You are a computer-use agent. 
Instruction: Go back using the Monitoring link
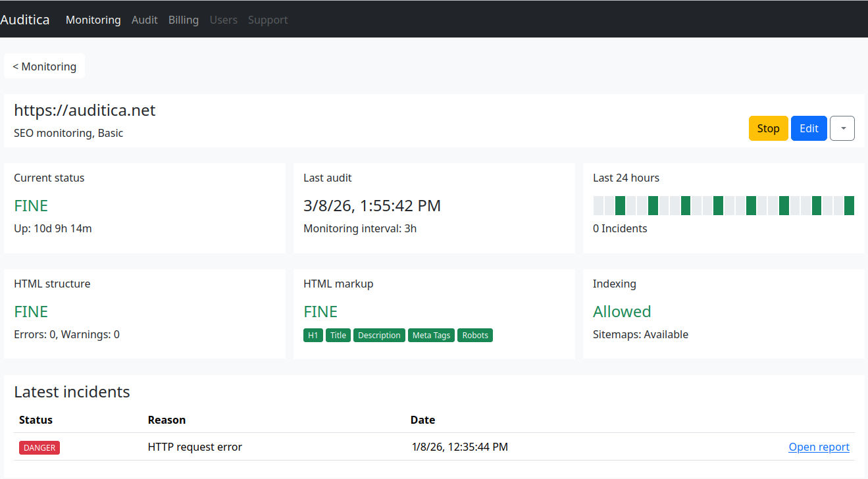(x=44, y=66)
